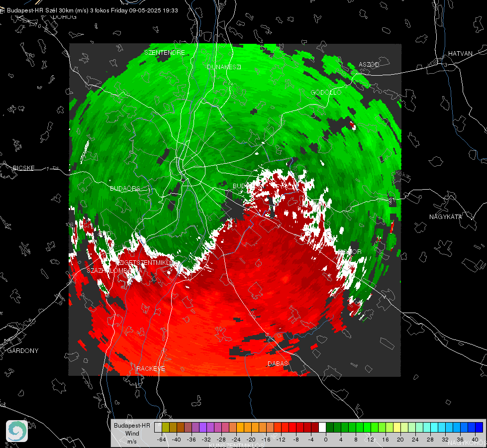Click the NAGYKÁTA town label
The image size is (487, 448).
click(446, 217)
